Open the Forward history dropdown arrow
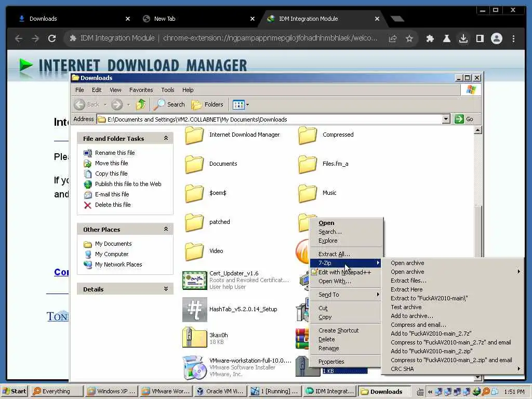Screen dimensions: 532x399 point(128,105)
